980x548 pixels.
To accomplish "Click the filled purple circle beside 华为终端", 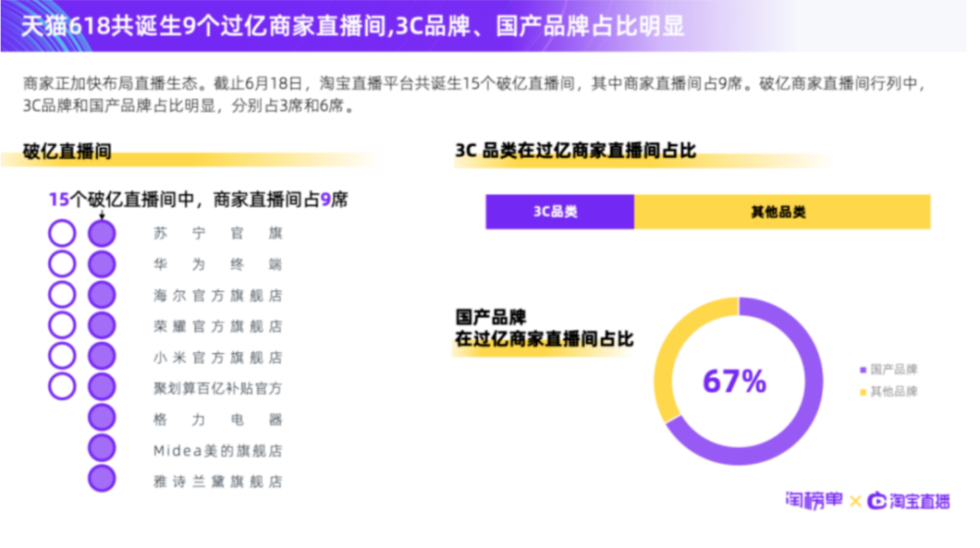I will 101,265.
